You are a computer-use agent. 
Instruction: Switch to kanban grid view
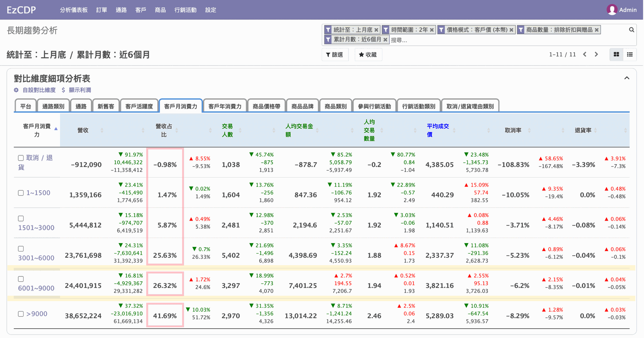616,54
